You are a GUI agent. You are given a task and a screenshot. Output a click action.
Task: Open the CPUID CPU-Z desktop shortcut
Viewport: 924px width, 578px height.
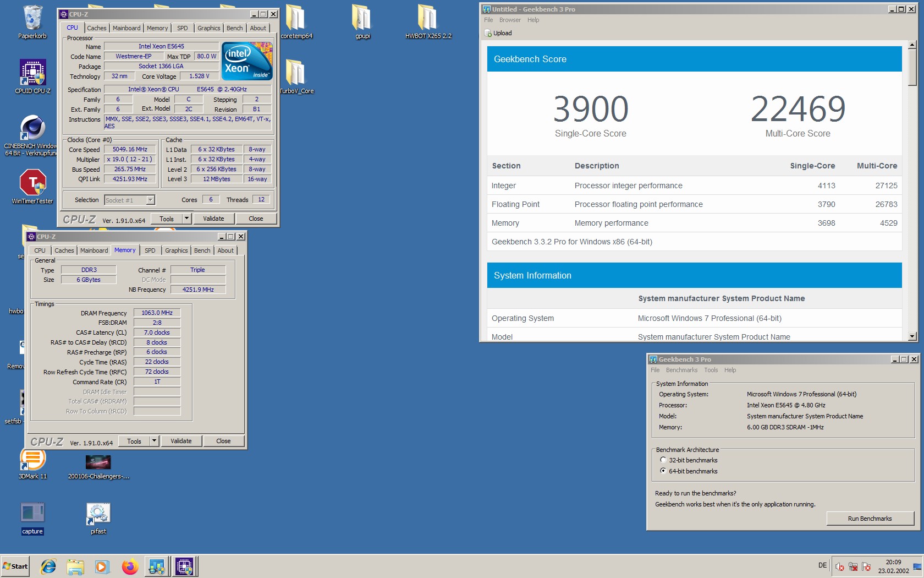32,77
